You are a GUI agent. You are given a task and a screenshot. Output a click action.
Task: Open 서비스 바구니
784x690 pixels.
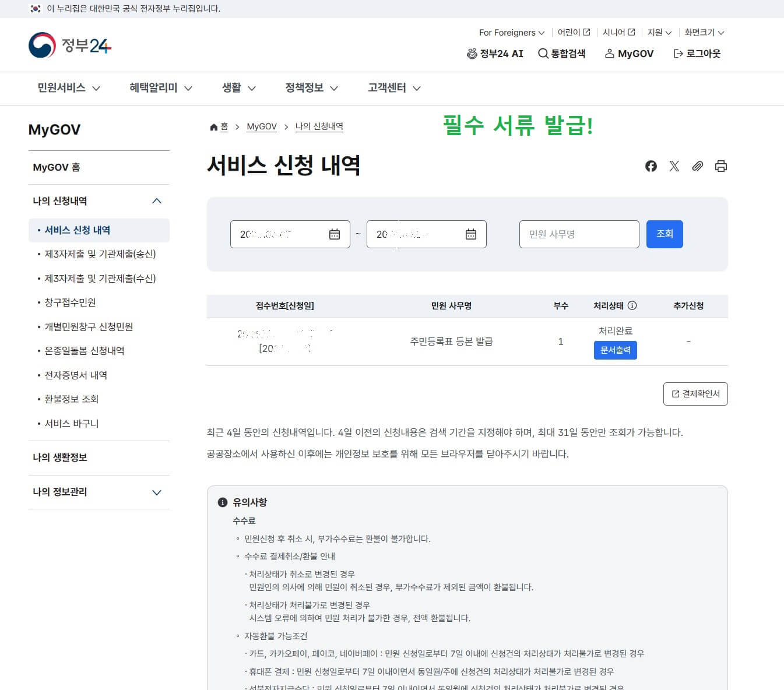click(x=71, y=424)
